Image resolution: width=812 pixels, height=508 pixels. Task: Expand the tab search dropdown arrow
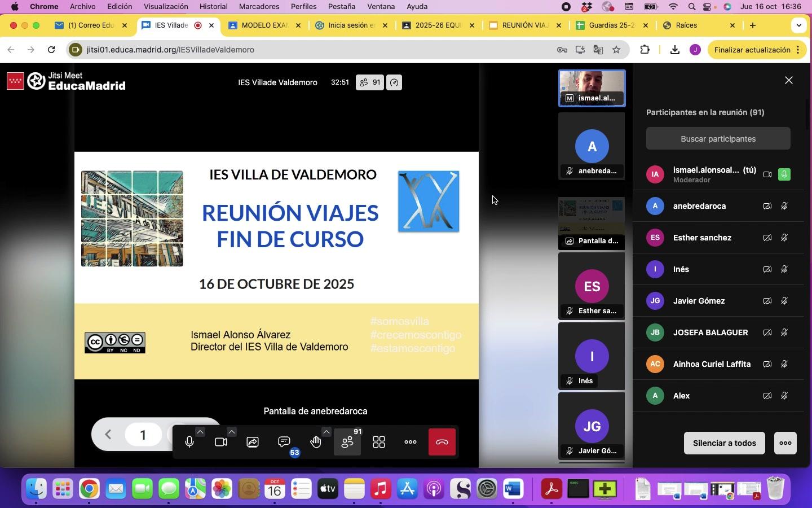[798, 25]
